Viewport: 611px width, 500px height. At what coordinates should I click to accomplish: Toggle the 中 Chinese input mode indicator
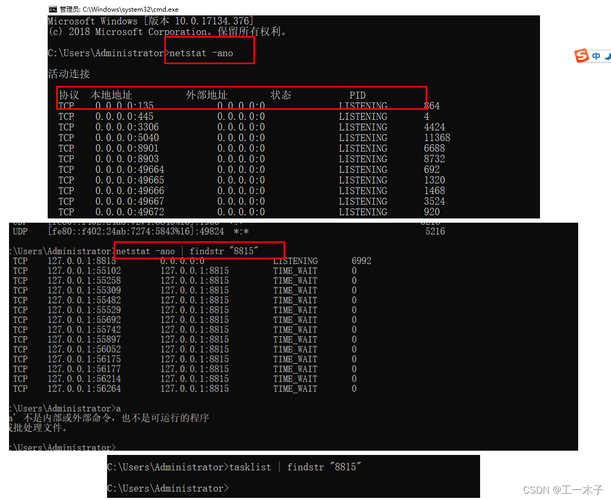click(595, 55)
